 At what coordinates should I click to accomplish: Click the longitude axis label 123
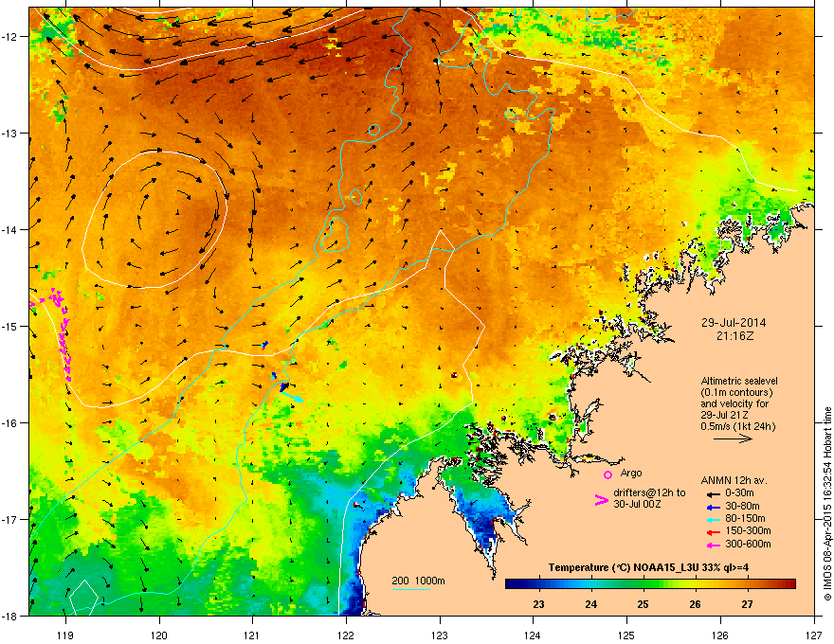click(x=440, y=635)
